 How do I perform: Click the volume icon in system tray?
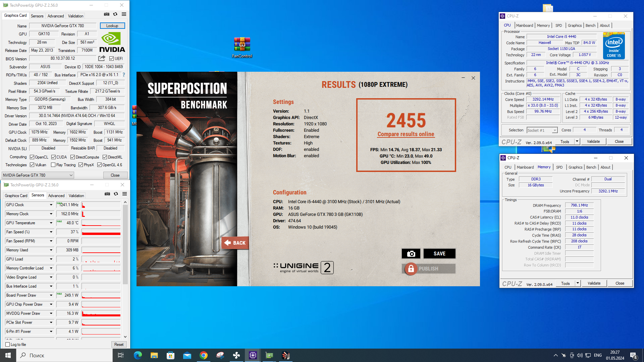[580, 355]
